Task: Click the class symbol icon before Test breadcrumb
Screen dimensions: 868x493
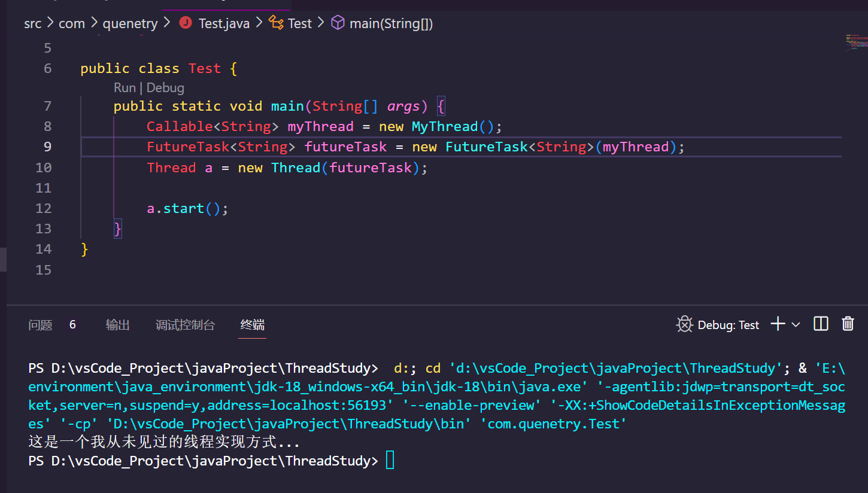Action: [x=276, y=23]
